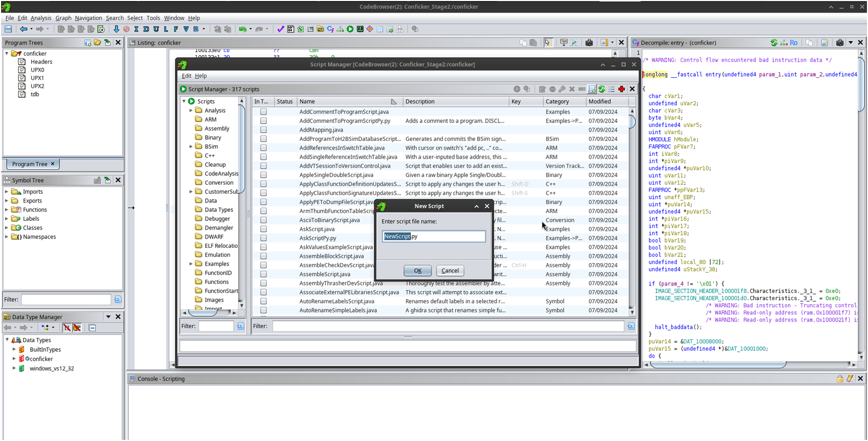Click the purple checkmark toolbar icon
The height and width of the screenshot is (441, 868).
[281, 29]
